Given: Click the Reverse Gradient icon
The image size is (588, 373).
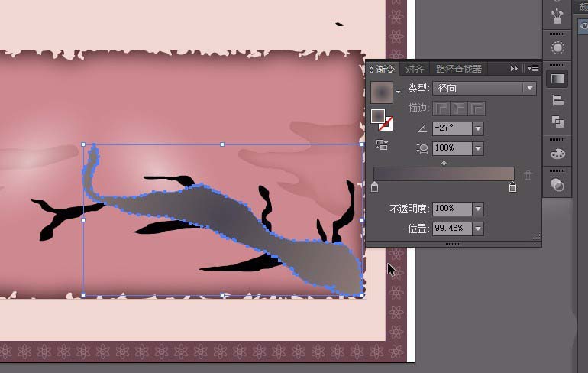Looking at the screenshot, I should pos(381,145).
